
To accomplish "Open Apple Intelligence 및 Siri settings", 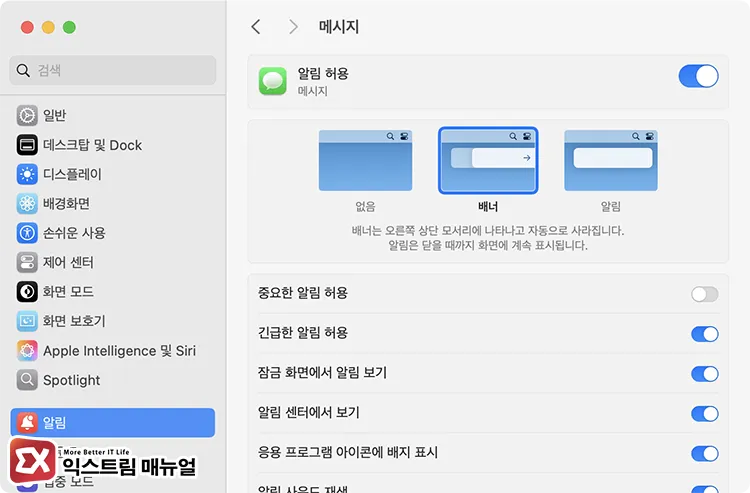I will point(112,351).
